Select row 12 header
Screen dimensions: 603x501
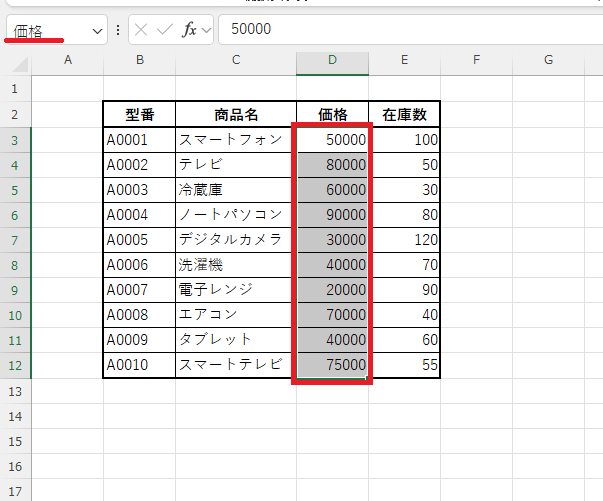(15, 365)
